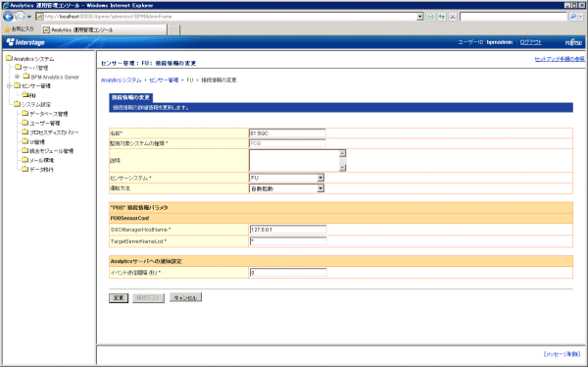Click the メッセージ link at bottom
The height and width of the screenshot is (367, 588).
(x=562, y=354)
